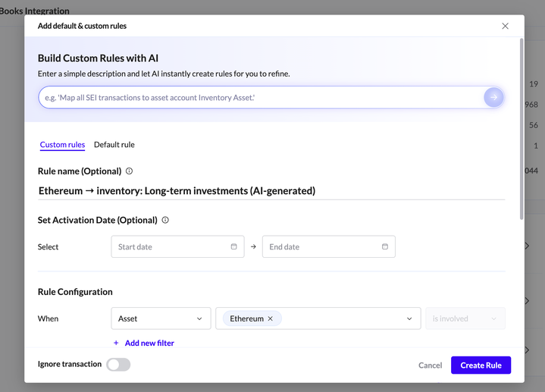Image resolution: width=545 pixels, height=392 pixels.
Task: Open the End date calendar icon
Action: pos(385,246)
